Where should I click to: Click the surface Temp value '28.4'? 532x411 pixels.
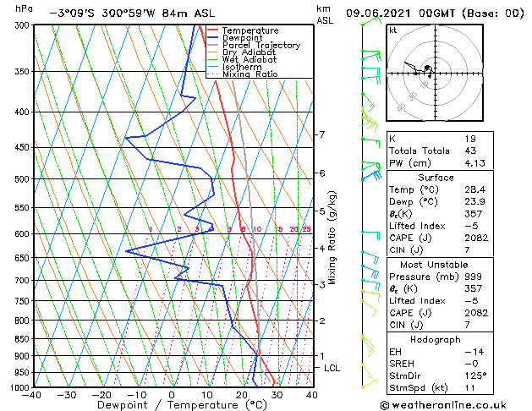pyautogui.click(x=475, y=189)
